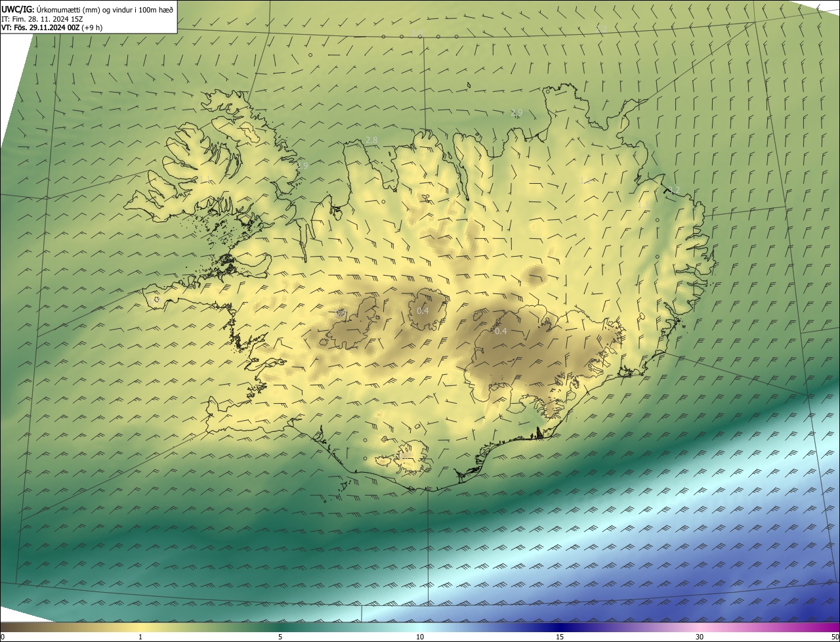Click the 2.9 value label beside the Westfjords

302,166
